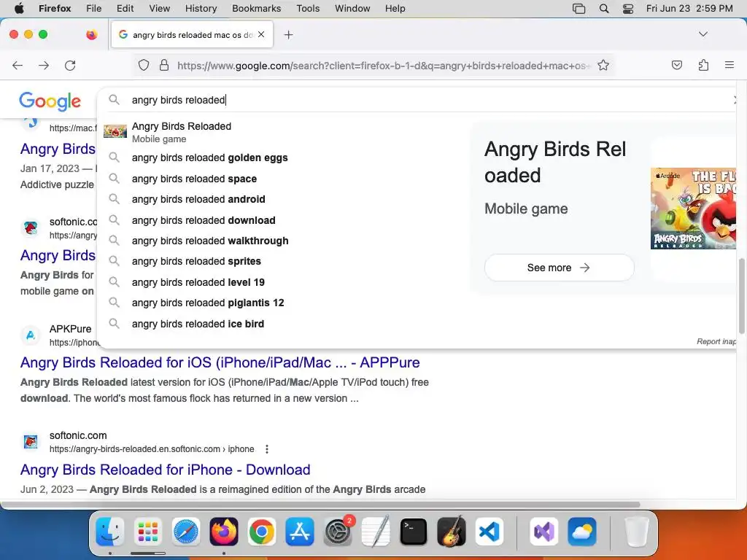The image size is (747, 560).
Task: Open Finder from the Dock
Action: (110, 532)
